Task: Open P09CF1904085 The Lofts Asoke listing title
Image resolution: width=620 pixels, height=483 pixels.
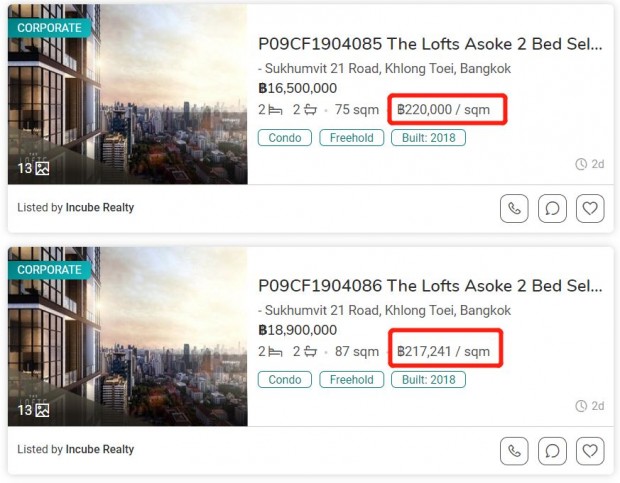Action: tap(430, 44)
